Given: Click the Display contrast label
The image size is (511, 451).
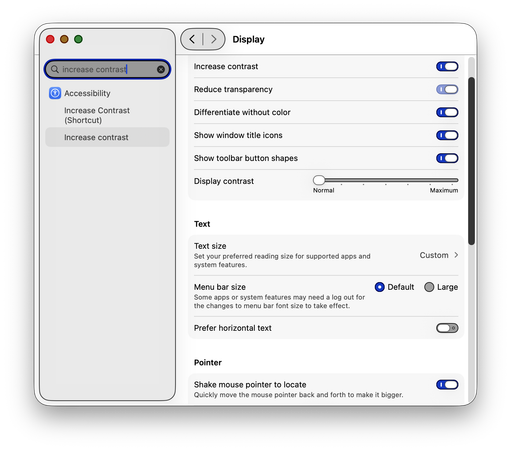Looking at the screenshot, I should (224, 181).
